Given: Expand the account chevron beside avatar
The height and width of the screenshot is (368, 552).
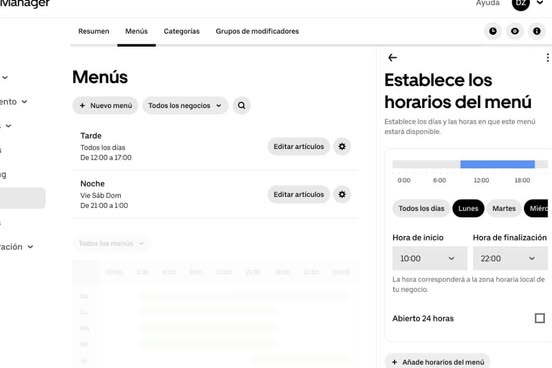Looking at the screenshot, I should [x=540, y=3].
